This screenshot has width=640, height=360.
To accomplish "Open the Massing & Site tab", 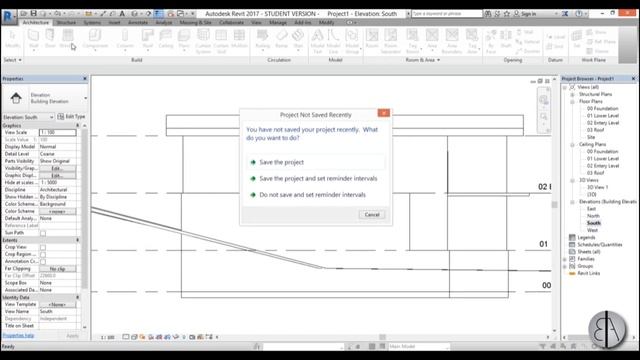I will pos(196,22).
